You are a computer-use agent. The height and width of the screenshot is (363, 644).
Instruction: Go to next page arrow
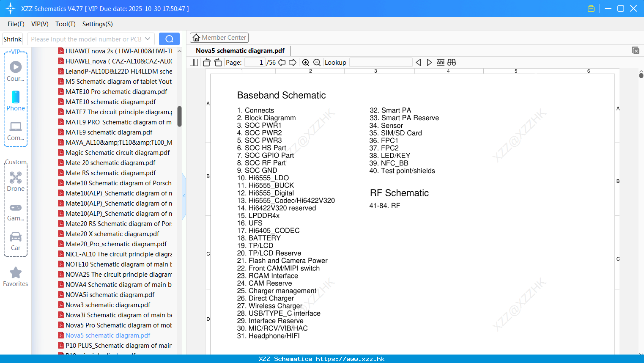pos(293,63)
